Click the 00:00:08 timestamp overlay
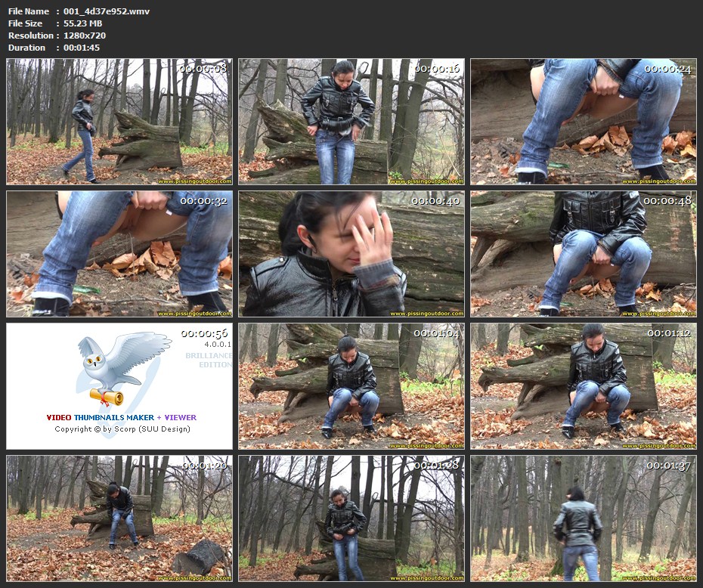The height and width of the screenshot is (588, 703). (204, 69)
